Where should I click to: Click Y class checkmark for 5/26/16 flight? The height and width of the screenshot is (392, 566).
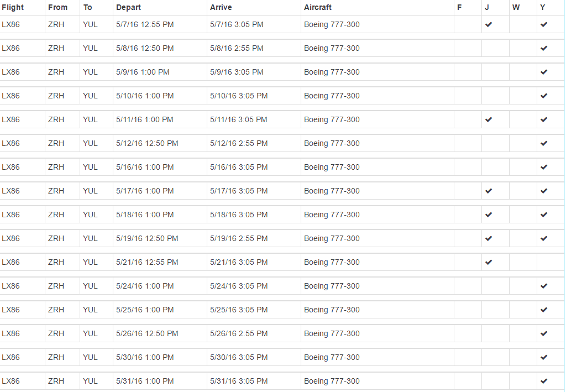544,333
